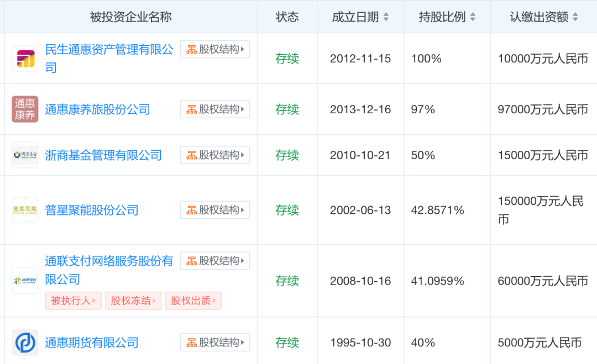
Task: Open the 通联支付网络服务股份有限公司 company link
Action: click(x=108, y=261)
